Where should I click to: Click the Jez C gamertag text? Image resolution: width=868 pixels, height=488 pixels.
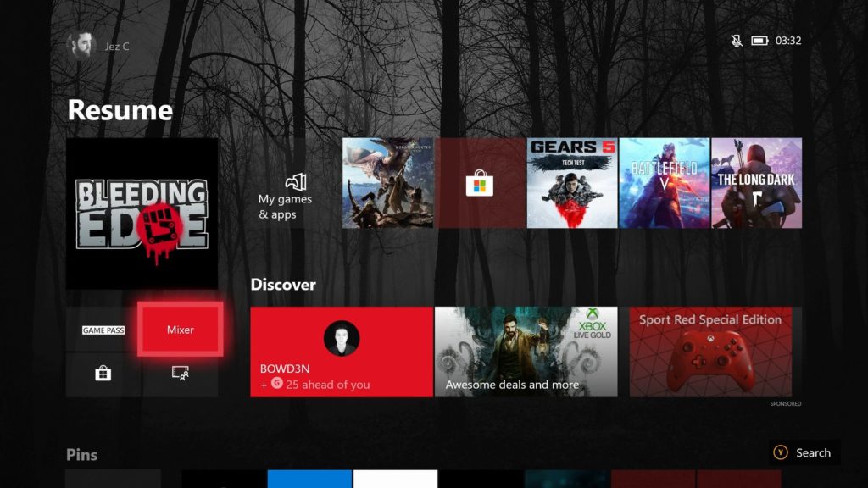tap(117, 47)
